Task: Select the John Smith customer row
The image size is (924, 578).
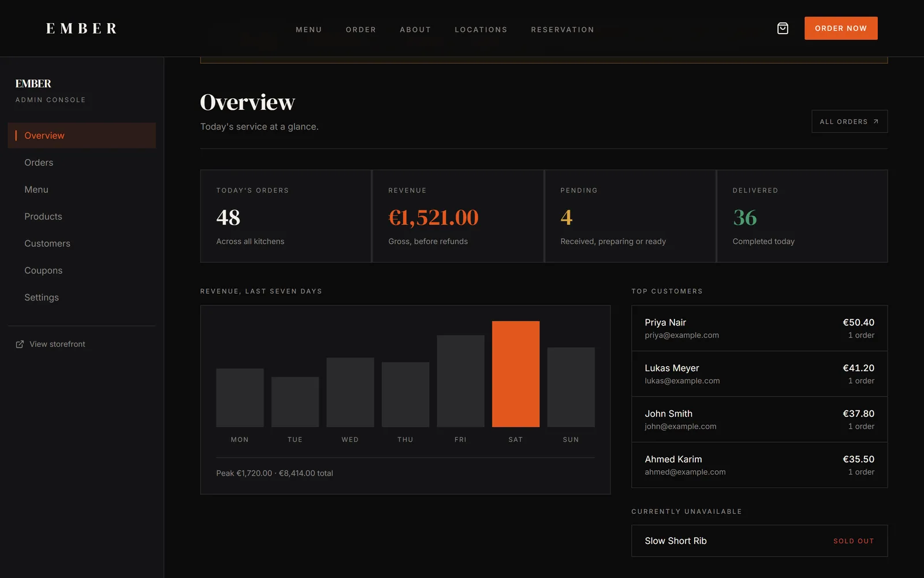Action: pyautogui.click(x=759, y=420)
